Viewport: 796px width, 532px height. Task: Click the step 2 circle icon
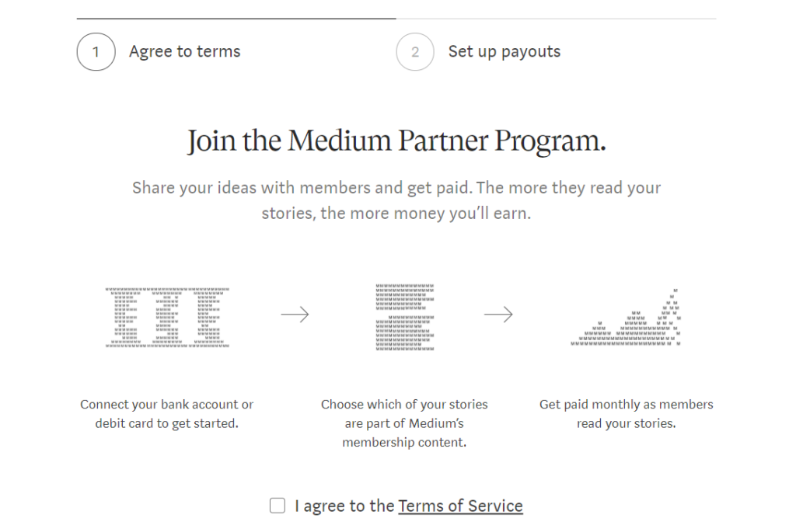[415, 52]
